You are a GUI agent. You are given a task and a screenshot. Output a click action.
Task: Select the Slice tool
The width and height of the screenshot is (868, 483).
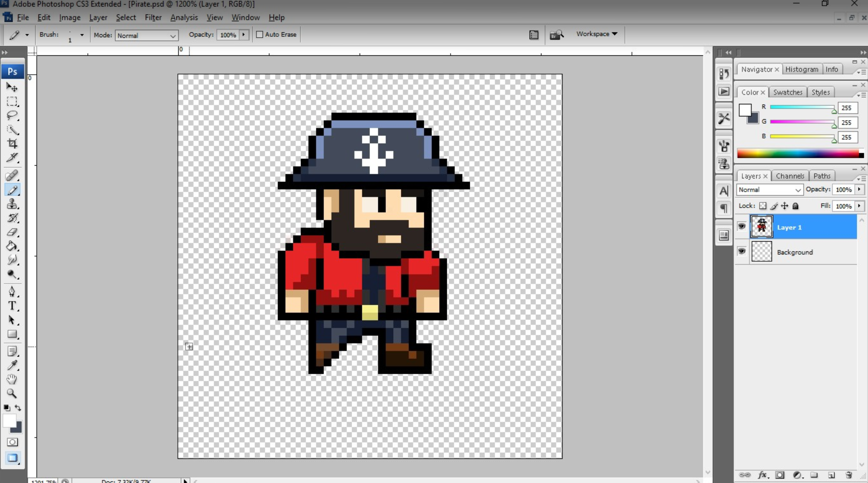click(12, 157)
